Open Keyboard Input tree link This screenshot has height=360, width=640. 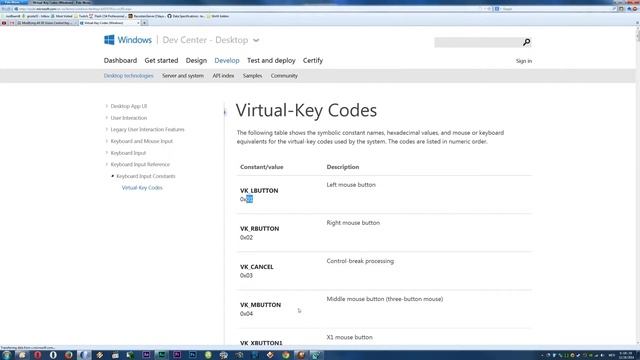(128, 153)
